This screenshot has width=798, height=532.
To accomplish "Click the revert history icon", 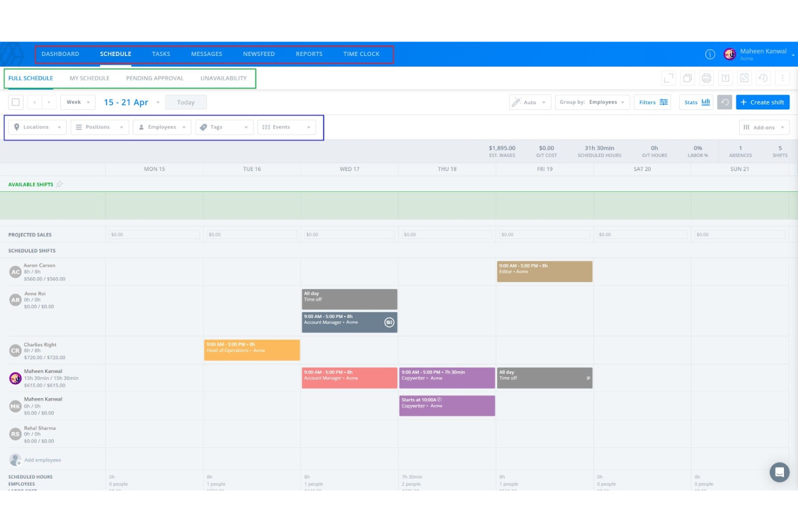I will [762, 78].
